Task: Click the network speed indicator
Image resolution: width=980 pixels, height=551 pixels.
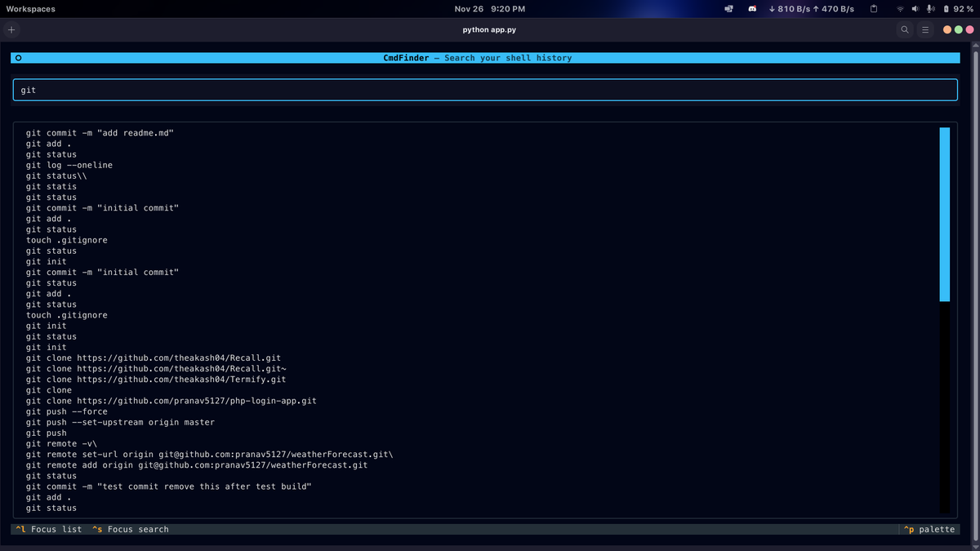Action: point(811,9)
